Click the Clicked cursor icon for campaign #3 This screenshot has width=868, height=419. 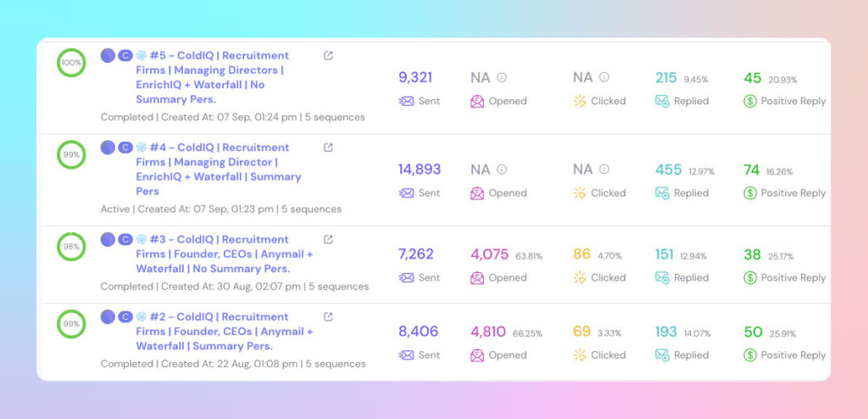click(x=580, y=277)
